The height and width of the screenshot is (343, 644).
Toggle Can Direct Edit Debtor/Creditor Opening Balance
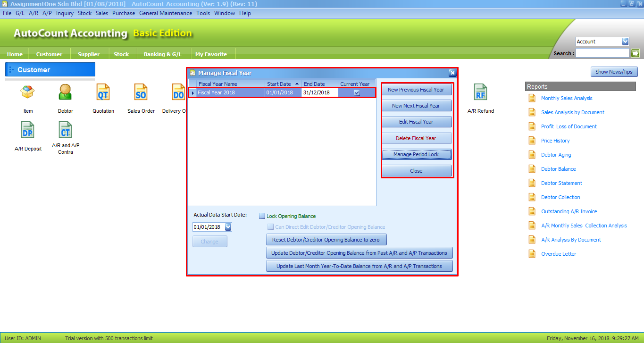(271, 227)
